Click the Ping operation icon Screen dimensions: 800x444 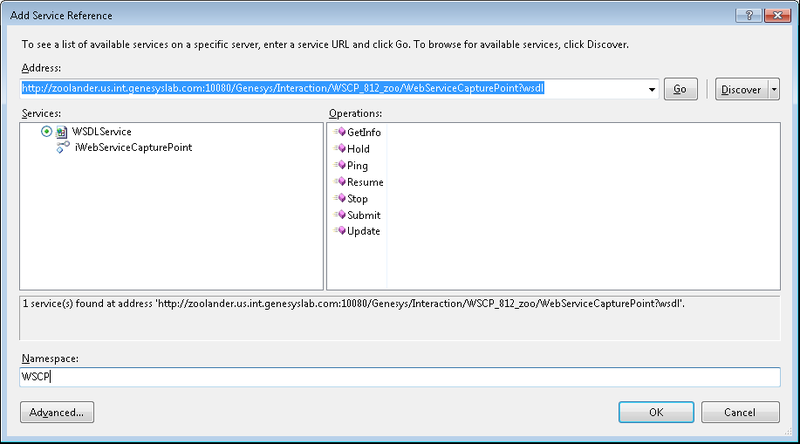340,165
